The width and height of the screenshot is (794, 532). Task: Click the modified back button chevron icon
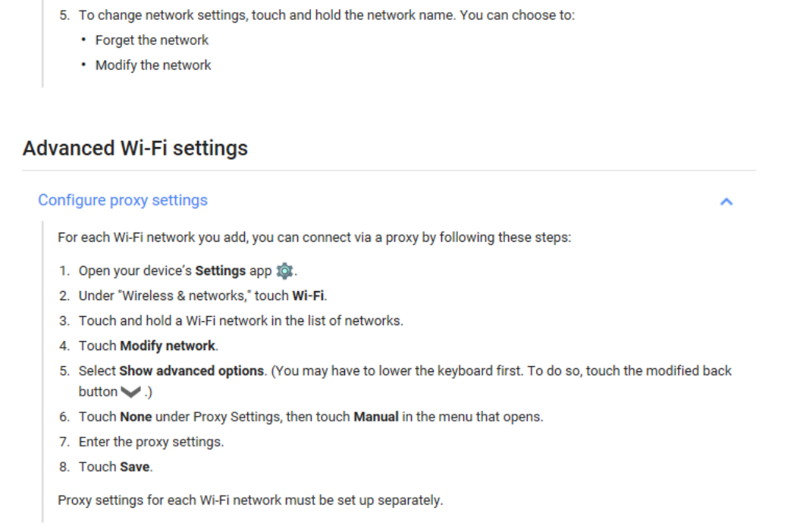click(130, 393)
